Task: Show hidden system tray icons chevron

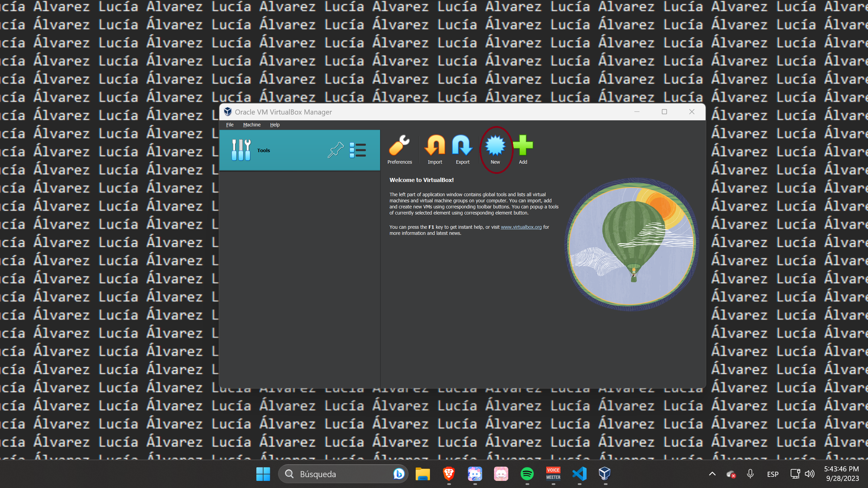Action: (x=712, y=474)
